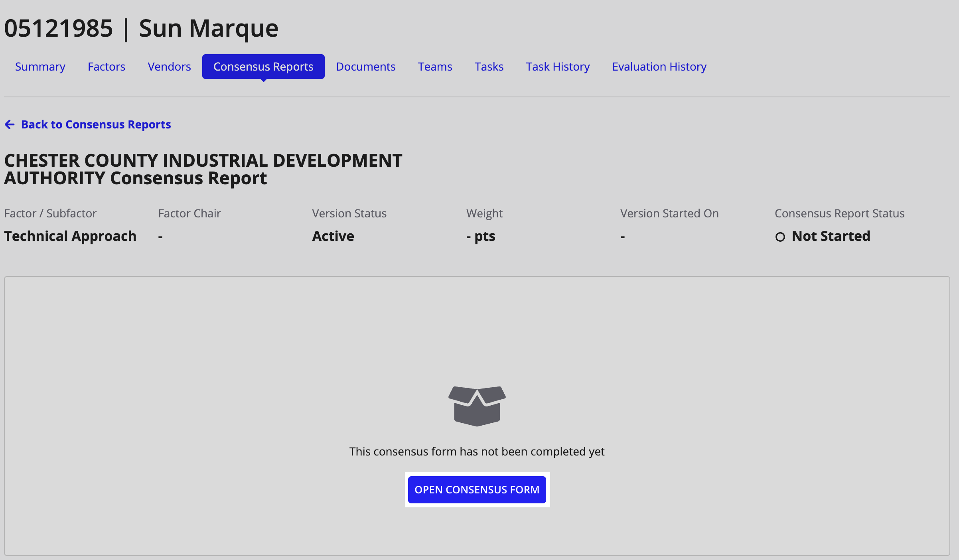The image size is (959, 560).
Task: Click the Open Consensus Form button
Action: coord(477,490)
